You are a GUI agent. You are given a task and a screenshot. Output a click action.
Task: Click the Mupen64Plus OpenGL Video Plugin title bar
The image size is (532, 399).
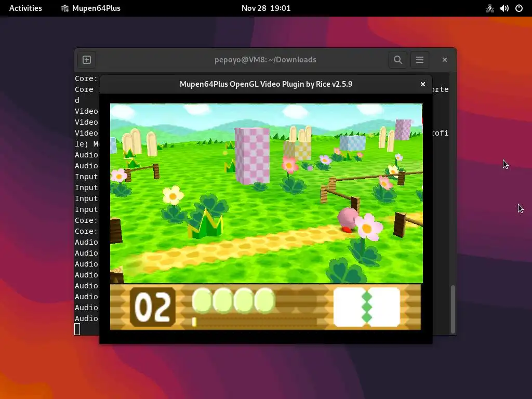click(x=266, y=84)
